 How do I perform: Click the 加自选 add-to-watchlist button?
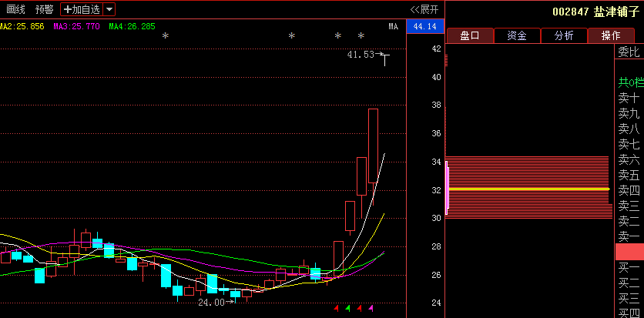click(82, 9)
